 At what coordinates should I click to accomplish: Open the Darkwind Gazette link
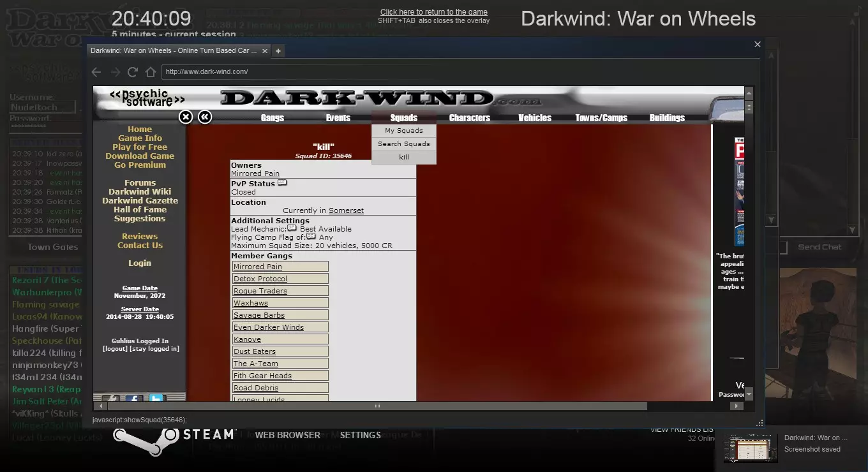(x=140, y=201)
